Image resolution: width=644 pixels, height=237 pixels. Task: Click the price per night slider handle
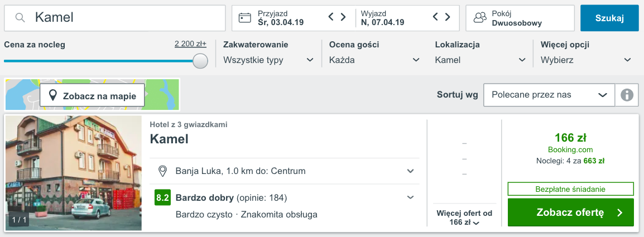(x=200, y=61)
